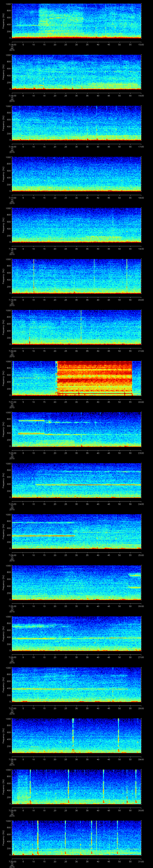Click Frequency (Hz) axis label of 7:14:00 spectrogram

click(4, 21)
